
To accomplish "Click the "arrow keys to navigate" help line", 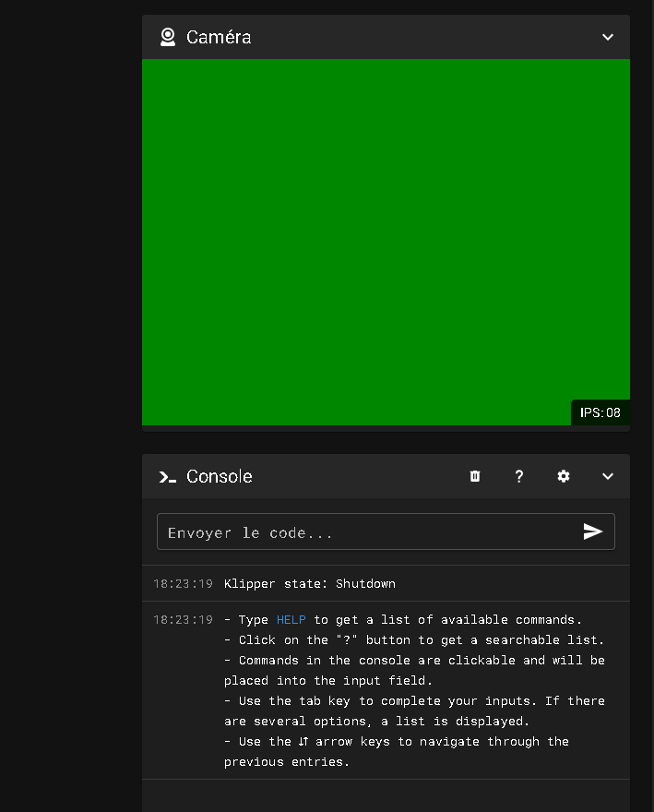I will [397, 752].
